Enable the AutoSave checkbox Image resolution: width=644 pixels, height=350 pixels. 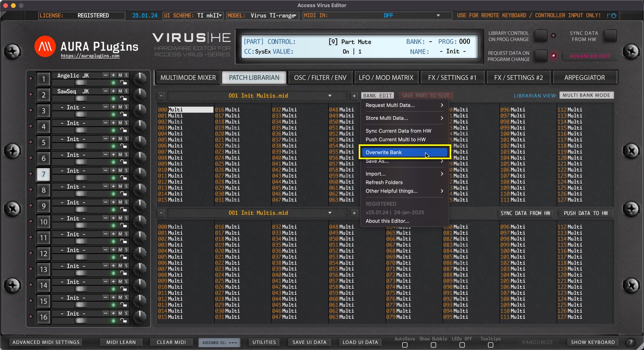tap(405, 345)
